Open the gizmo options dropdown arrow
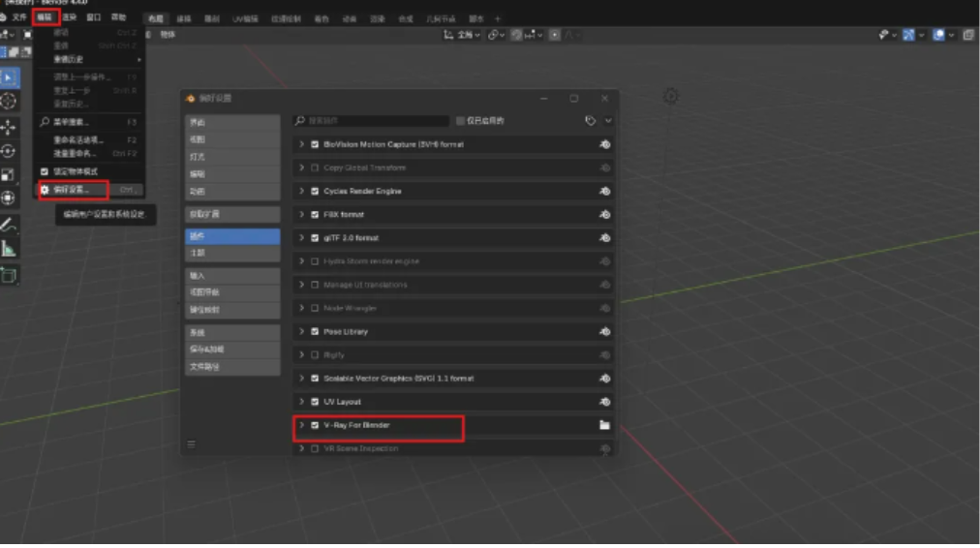 [x=921, y=35]
